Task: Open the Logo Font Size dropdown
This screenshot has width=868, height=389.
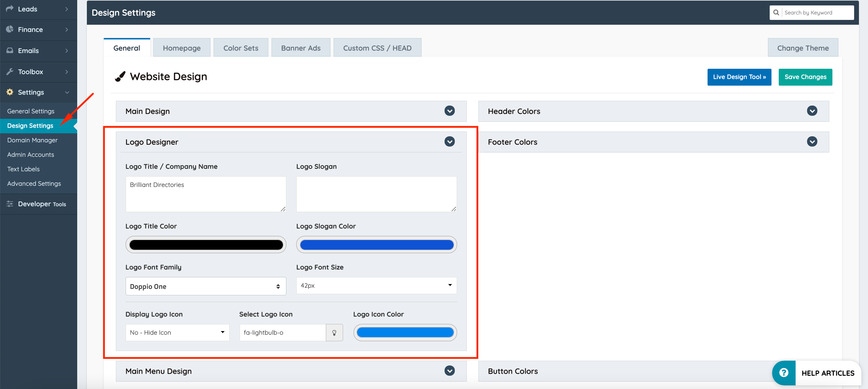Action: pos(376,285)
